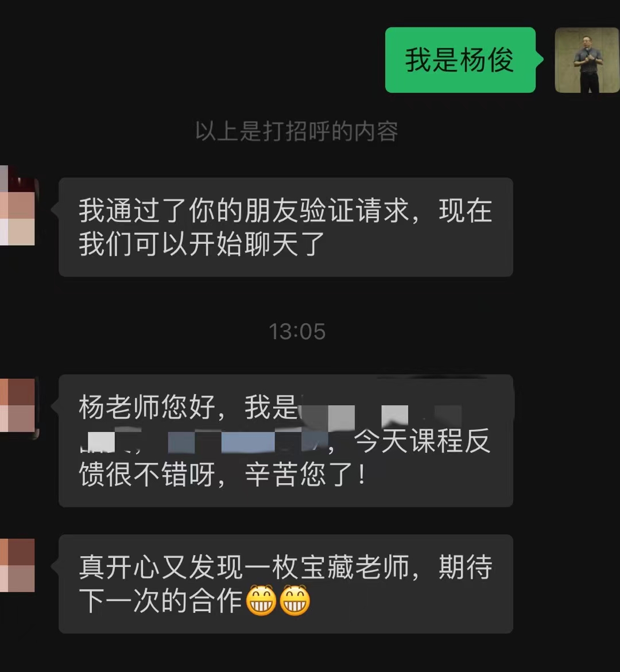Click the "以上是打招呼的内容" system notice
Image resolution: width=620 pixels, height=672 pixels.
(x=297, y=131)
